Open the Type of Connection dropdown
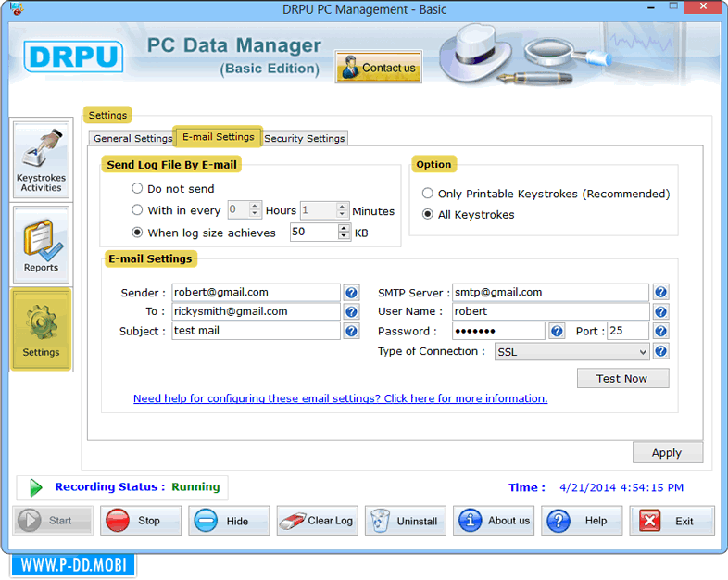 coord(571,351)
